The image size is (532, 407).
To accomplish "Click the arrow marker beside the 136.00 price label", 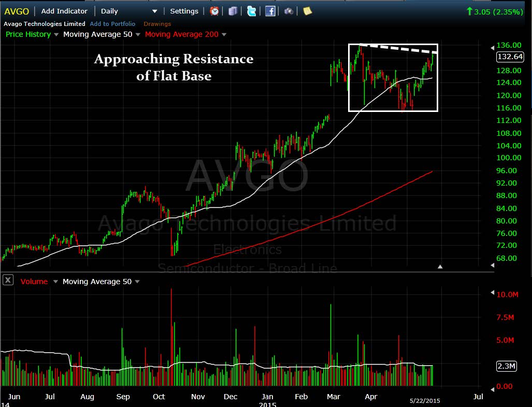I will (x=493, y=48).
